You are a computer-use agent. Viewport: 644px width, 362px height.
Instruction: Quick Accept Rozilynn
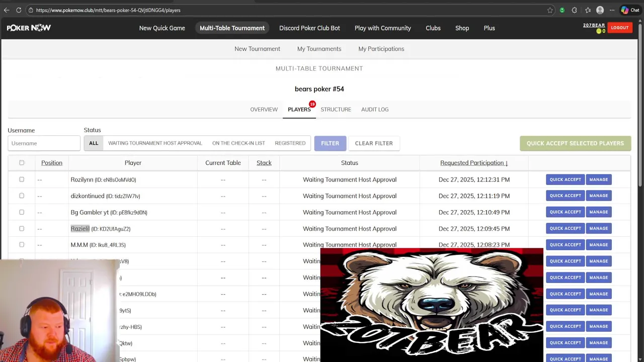coord(565,179)
